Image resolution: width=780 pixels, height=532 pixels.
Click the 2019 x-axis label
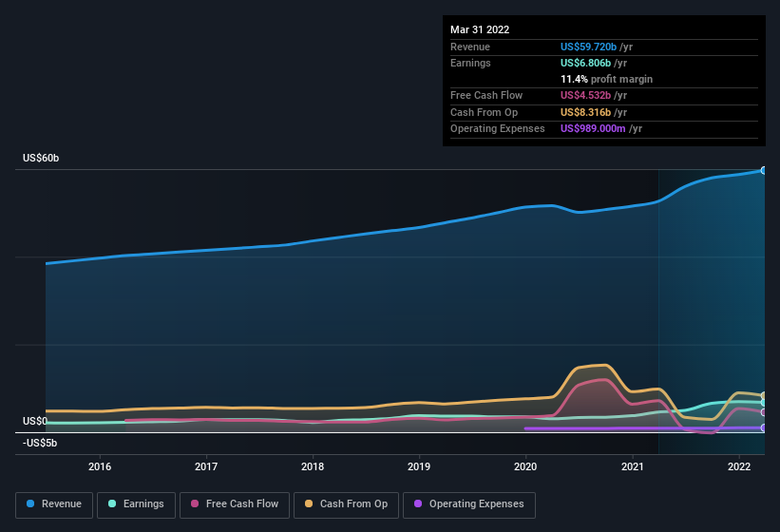click(x=419, y=466)
